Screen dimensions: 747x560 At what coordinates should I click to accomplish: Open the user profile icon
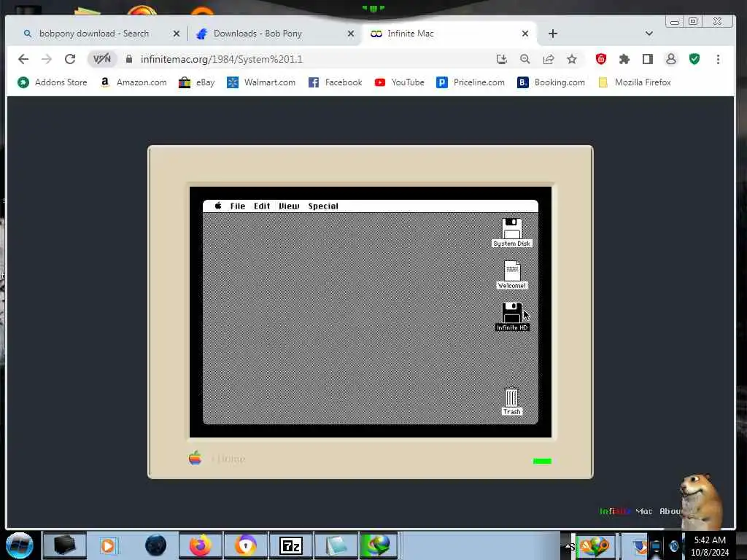pyautogui.click(x=671, y=59)
